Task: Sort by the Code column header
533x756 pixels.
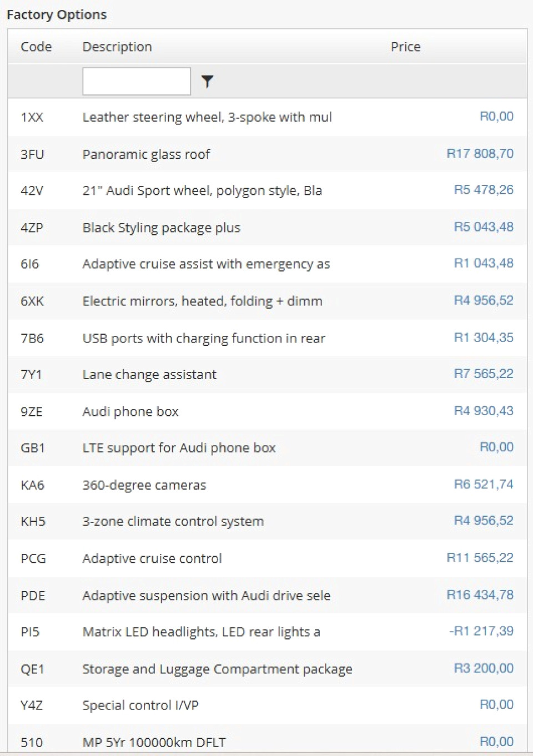Action: tap(36, 47)
